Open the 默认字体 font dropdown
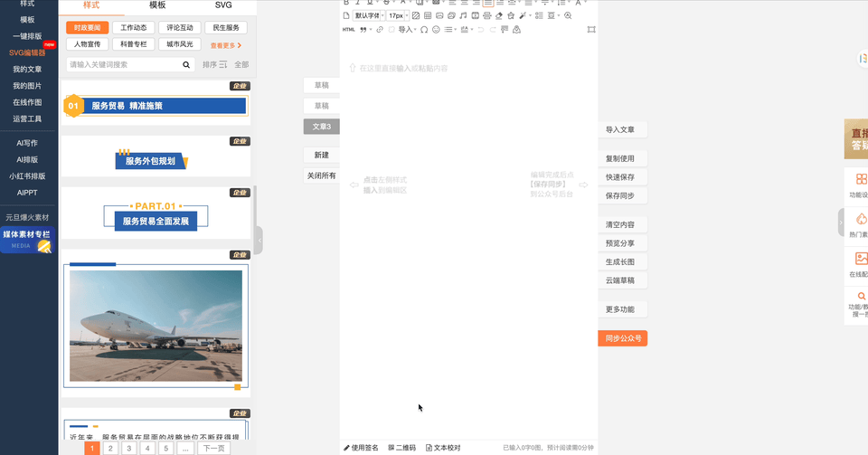This screenshot has height=455, width=868. (370, 15)
